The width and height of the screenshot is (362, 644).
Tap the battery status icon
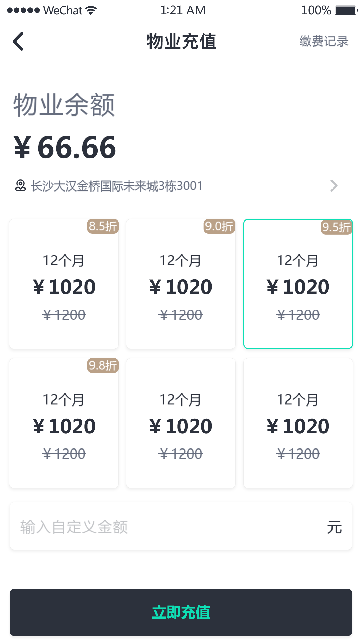(346, 10)
